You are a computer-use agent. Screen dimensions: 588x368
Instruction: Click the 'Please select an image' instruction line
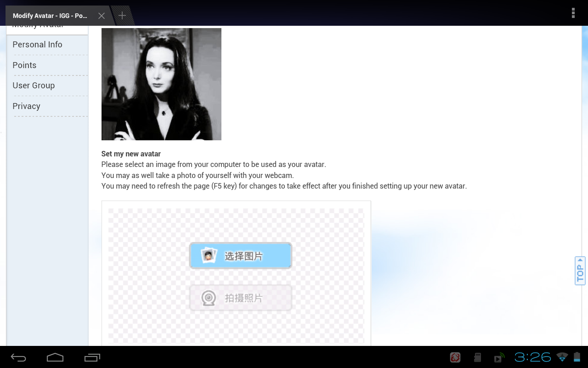(x=214, y=164)
